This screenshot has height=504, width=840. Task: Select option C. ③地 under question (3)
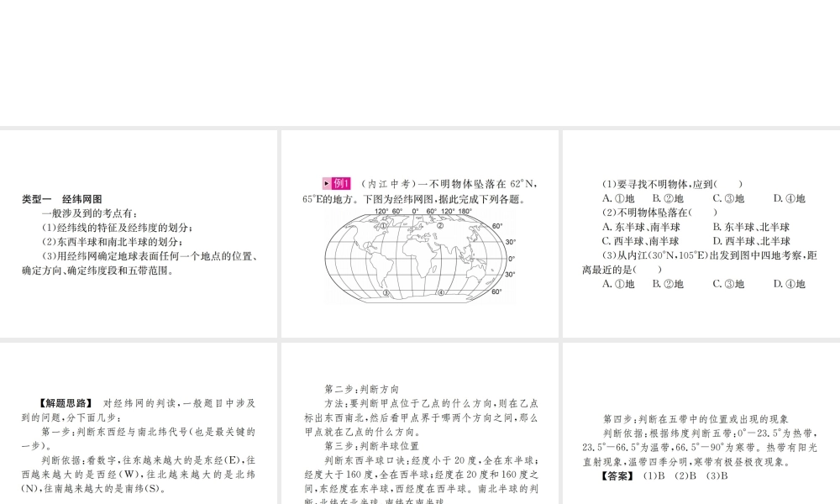point(728,284)
